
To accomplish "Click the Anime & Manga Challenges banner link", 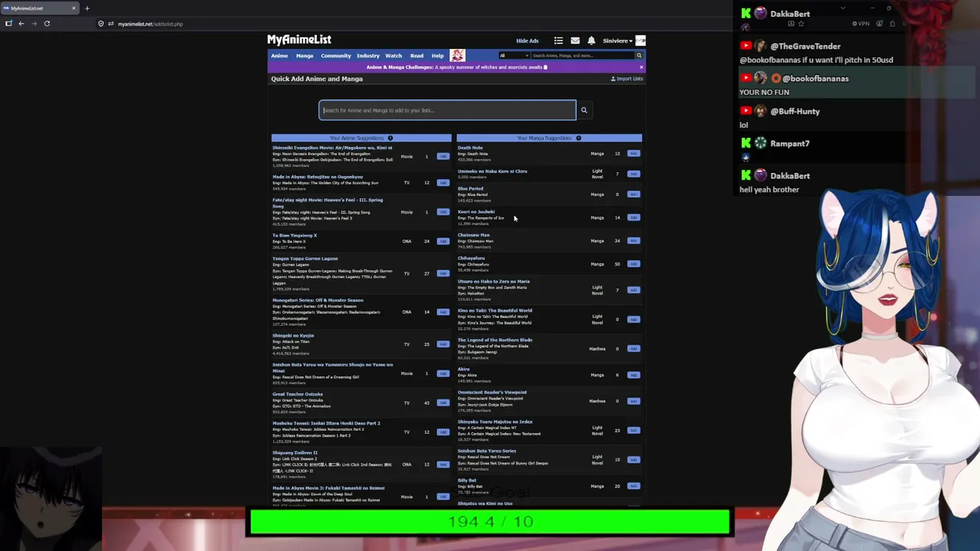I will click(457, 67).
